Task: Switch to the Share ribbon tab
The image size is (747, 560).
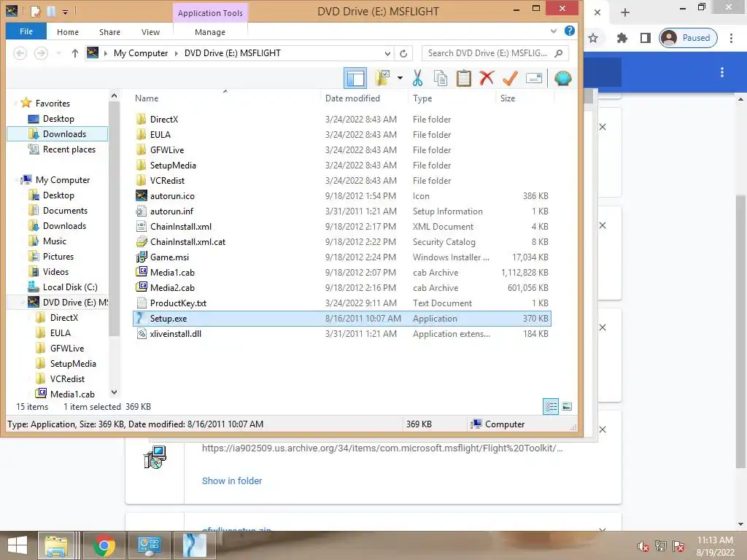Action: click(x=109, y=32)
